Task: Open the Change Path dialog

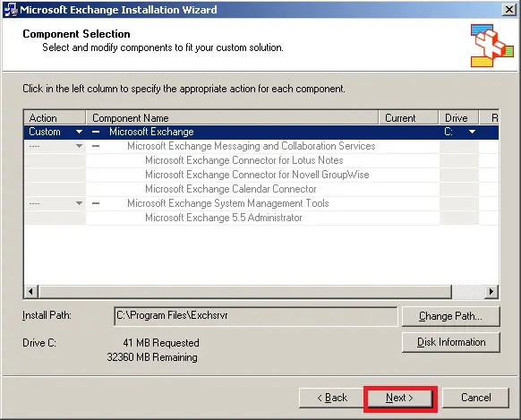Action: (x=450, y=316)
